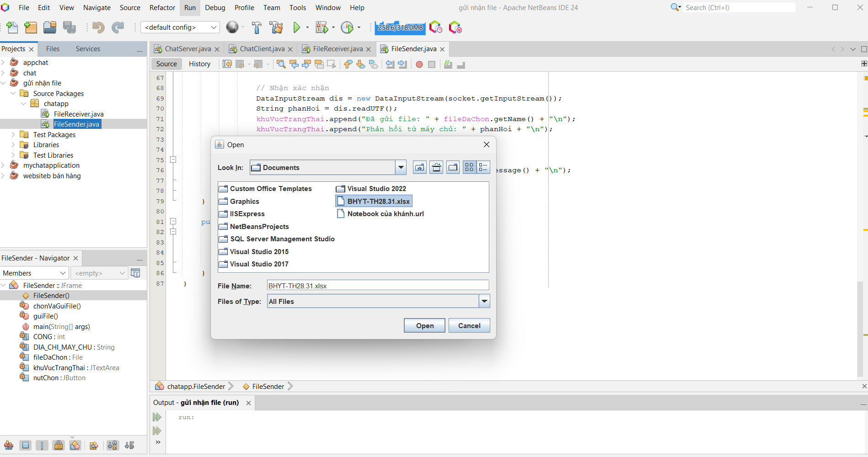Click the Clean and Build Project icon
The image size is (868, 457).
click(x=276, y=27)
